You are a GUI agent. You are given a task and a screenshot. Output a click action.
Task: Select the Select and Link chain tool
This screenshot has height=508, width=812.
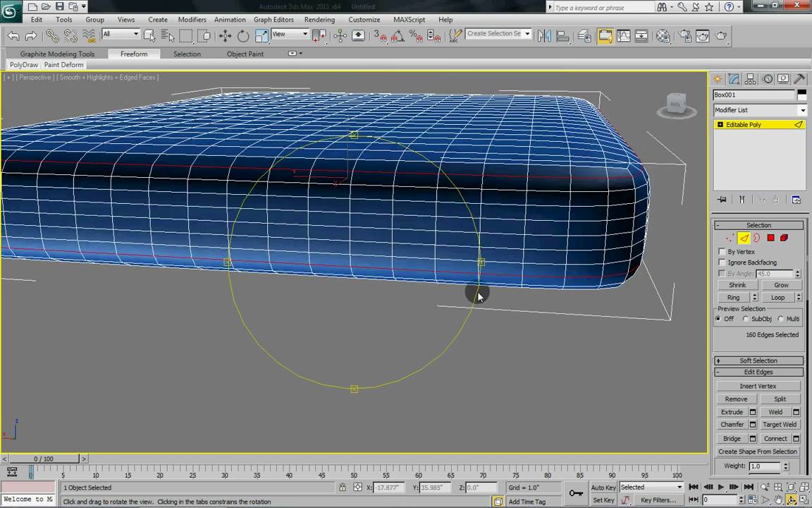pos(52,36)
